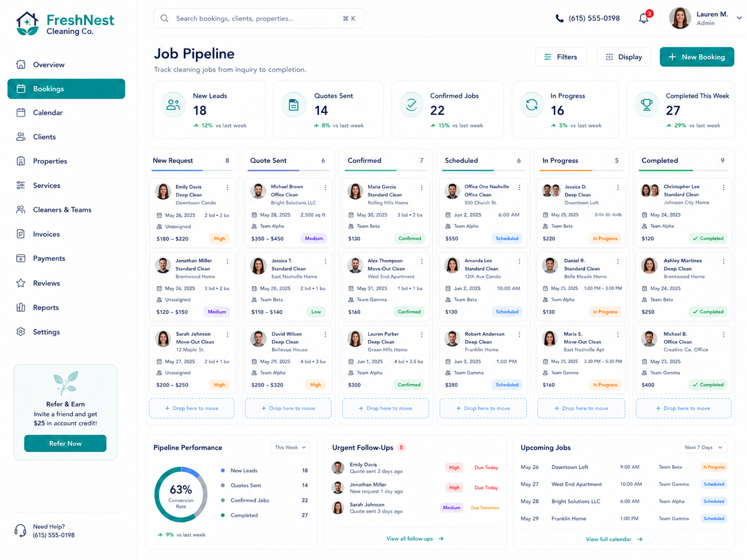Click the New Leads stat icon
The image size is (747, 560).
click(173, 105)
